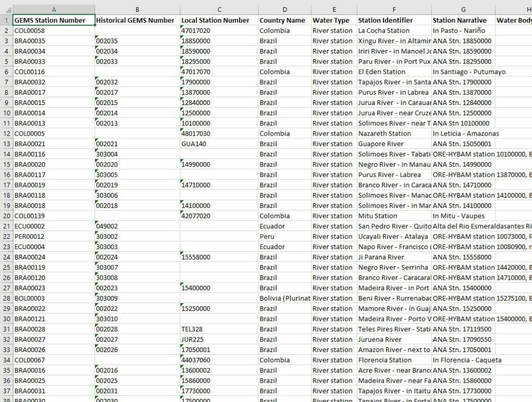Select cell 'In Pasto - Nariño'
532x402 pixels.
point(463,31)
